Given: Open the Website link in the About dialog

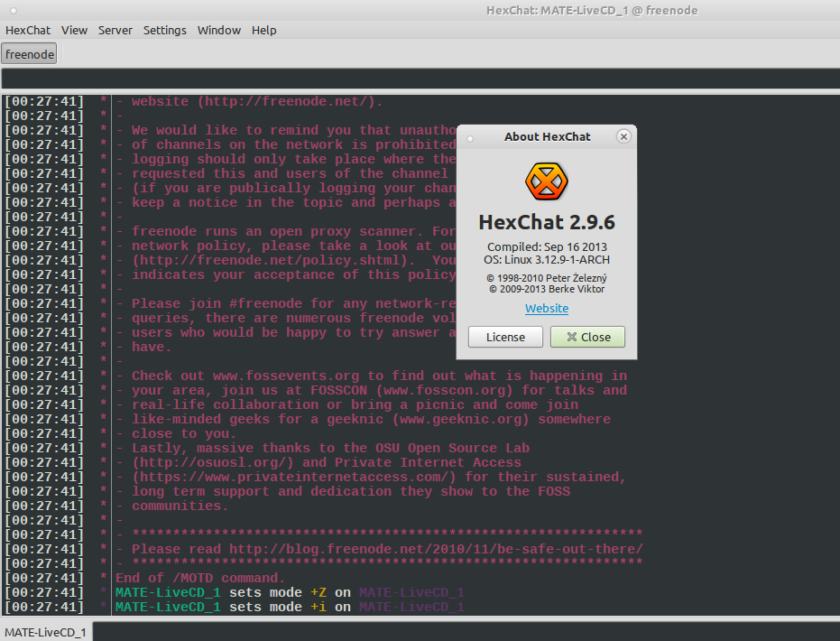Looking at the screenshot, I should point(547,308).
